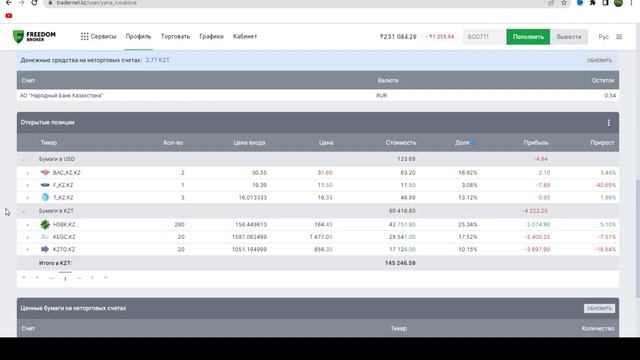Click the Доля column info icon
Viewport: 640px width, 360px height.
click(x=473, y=142)
